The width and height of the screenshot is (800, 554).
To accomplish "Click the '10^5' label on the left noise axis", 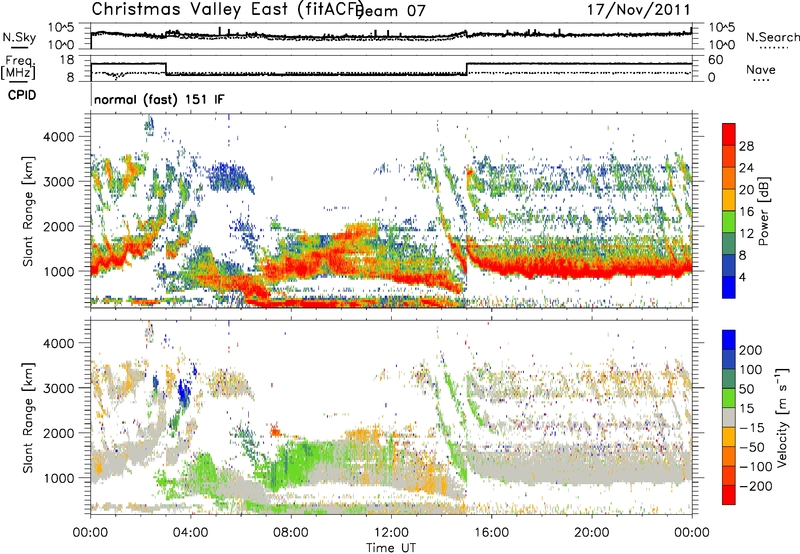I will click(61, 28).
